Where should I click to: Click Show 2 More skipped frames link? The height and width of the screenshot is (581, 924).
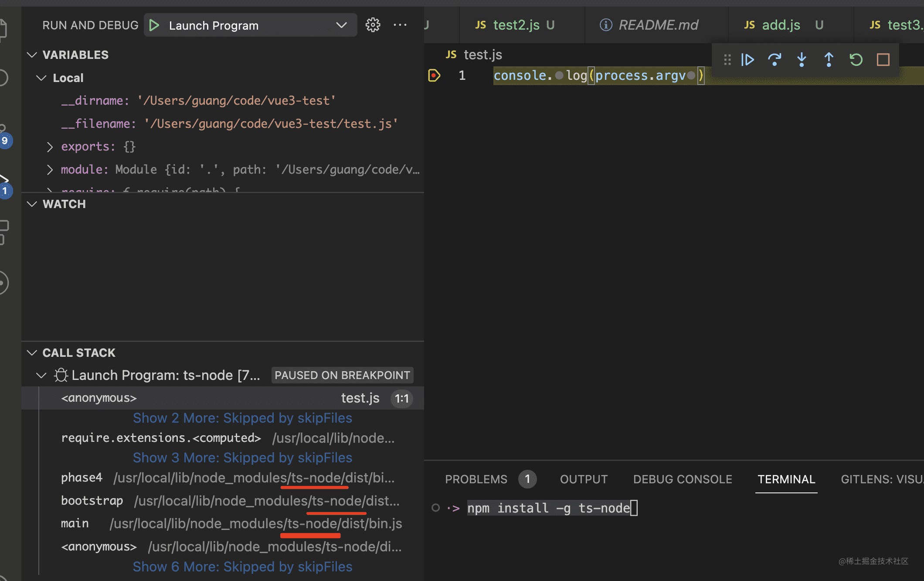pos(242,418)
